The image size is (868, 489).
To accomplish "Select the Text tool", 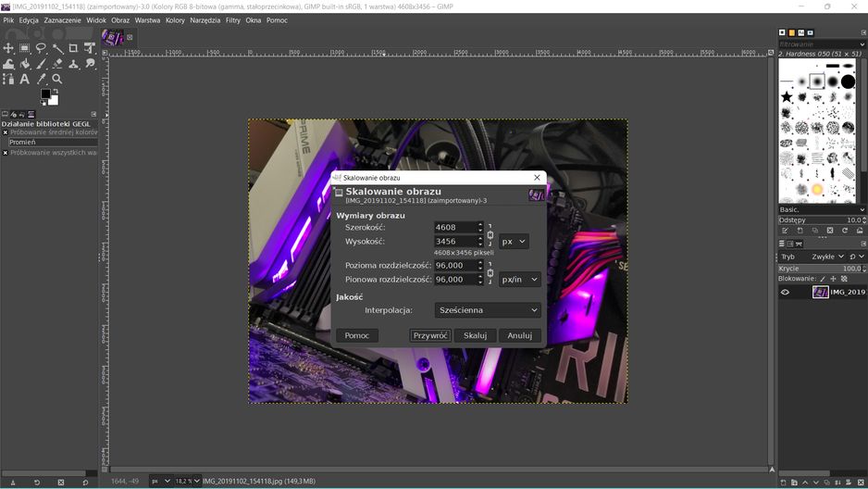I will click(25, 80).
